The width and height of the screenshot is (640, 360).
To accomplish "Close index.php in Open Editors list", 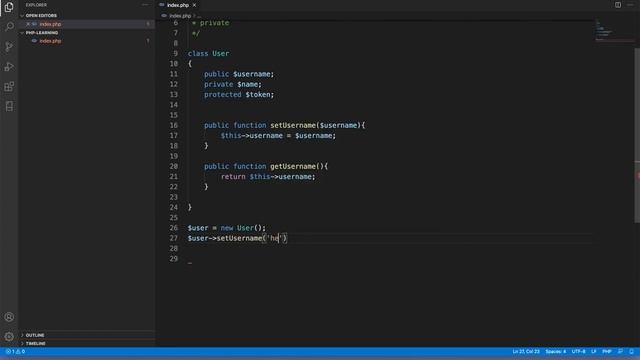I will click(x=28, y=24).
